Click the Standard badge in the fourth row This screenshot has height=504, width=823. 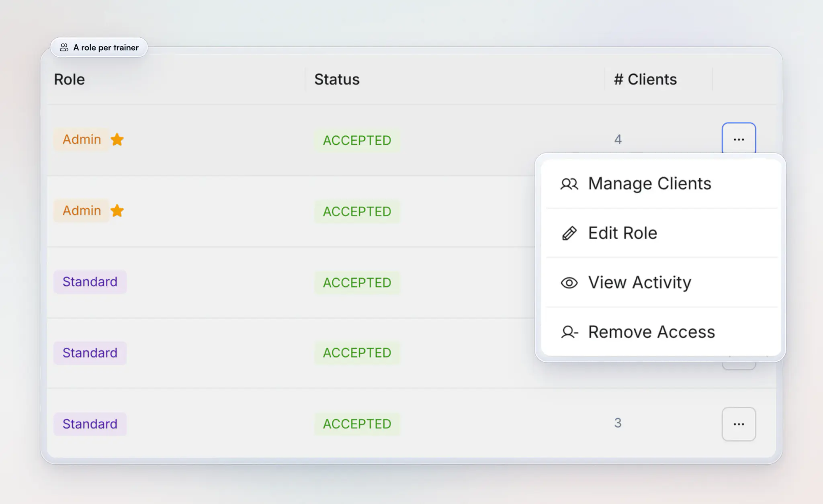pyautogui.click(x=90, y=353)
